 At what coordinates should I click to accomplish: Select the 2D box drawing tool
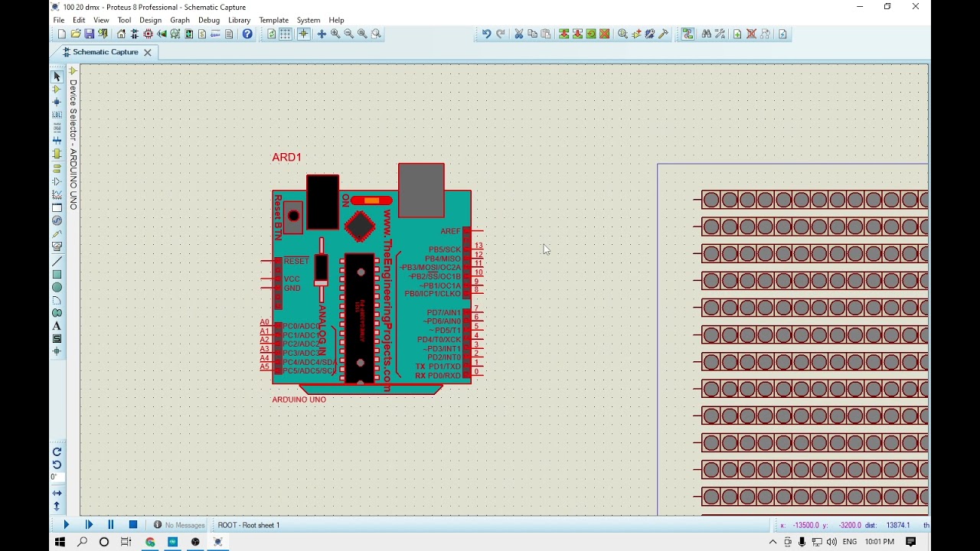57,275
